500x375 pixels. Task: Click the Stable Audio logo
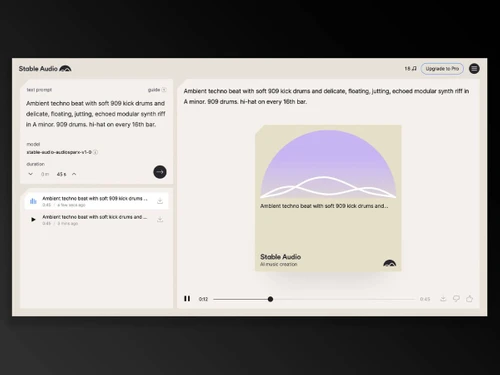click(45, 69)
